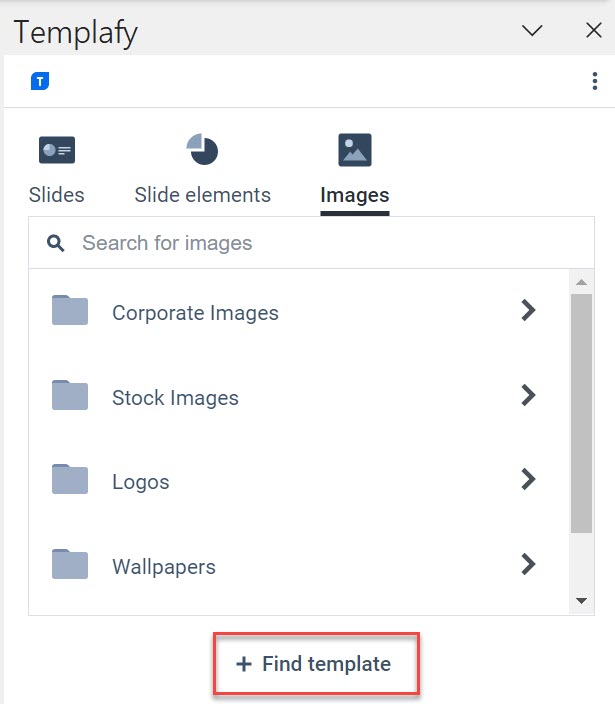The image size is (615, 704).
Task: Switch to the Slides tab label
Action: (57, 195)
